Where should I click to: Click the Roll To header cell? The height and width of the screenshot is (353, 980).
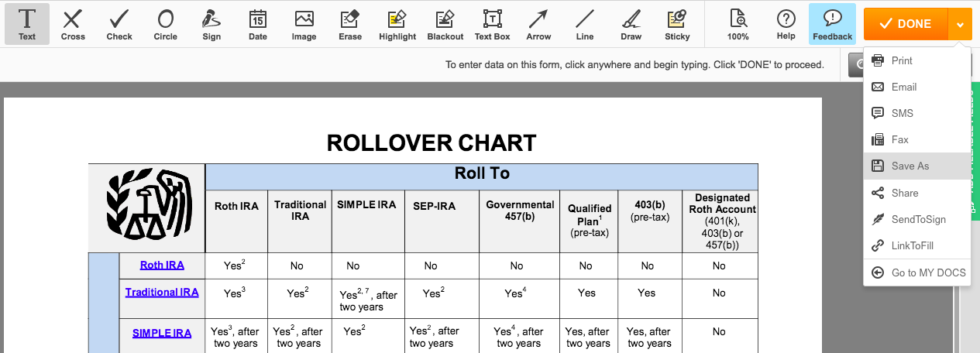pos(482,176)
